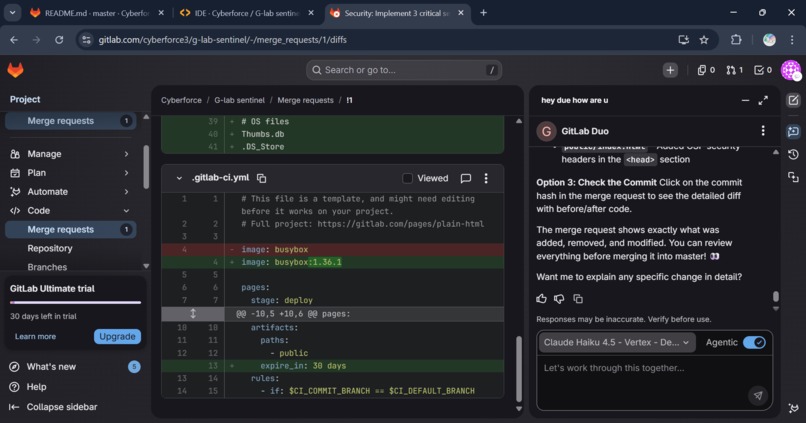The width and height of the screenshot is (806, 423).
Task: Go to Merge requests breadcrumb link
Action: (305, 100)
